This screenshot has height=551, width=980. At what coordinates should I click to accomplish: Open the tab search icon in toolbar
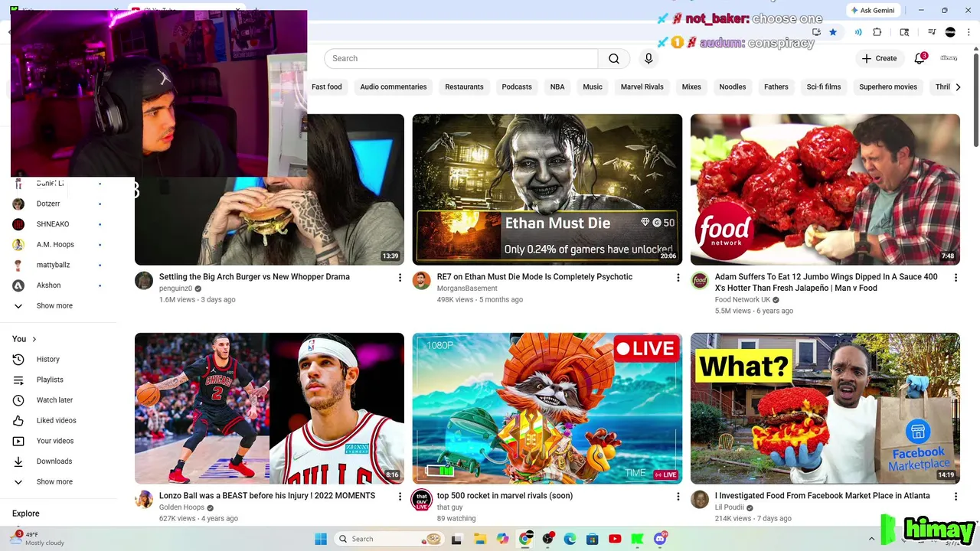click(x=904, y=32)
